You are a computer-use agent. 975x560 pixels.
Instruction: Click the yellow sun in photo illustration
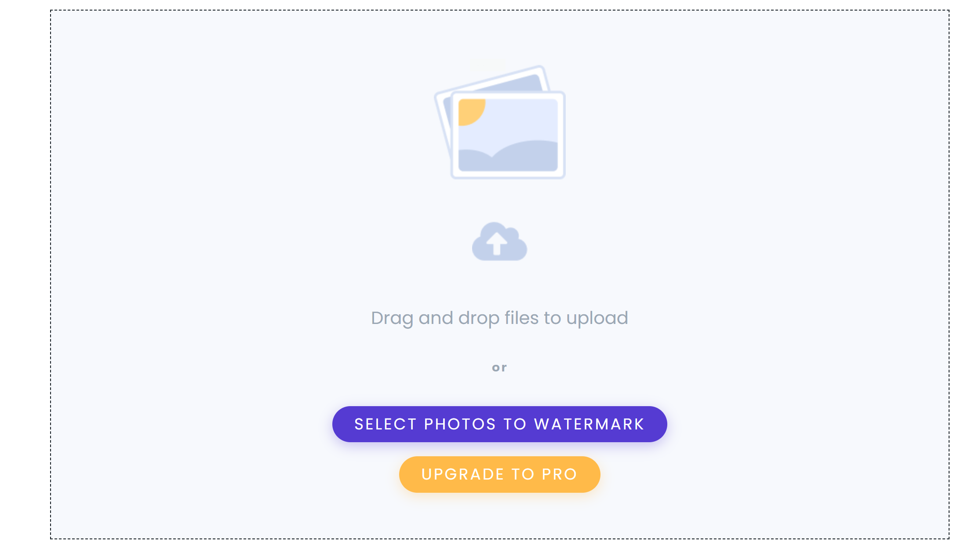click(x=470, y=110)
